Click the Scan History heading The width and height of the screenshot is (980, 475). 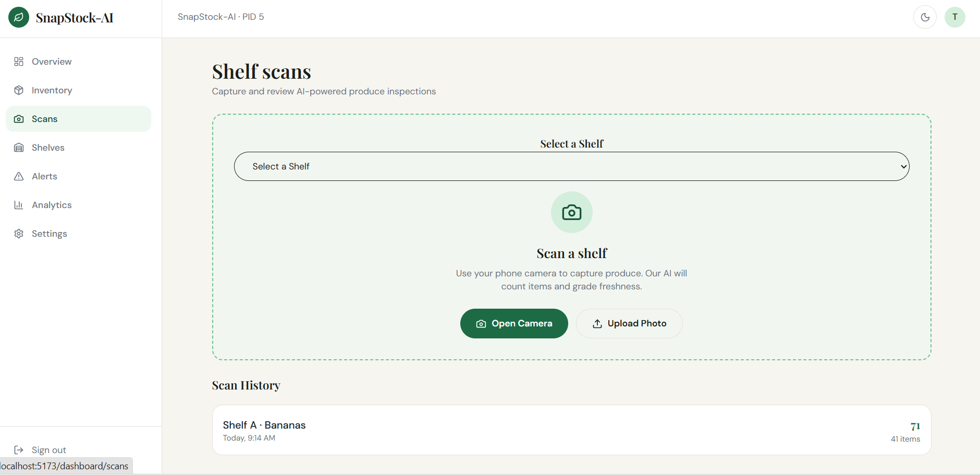246,385
